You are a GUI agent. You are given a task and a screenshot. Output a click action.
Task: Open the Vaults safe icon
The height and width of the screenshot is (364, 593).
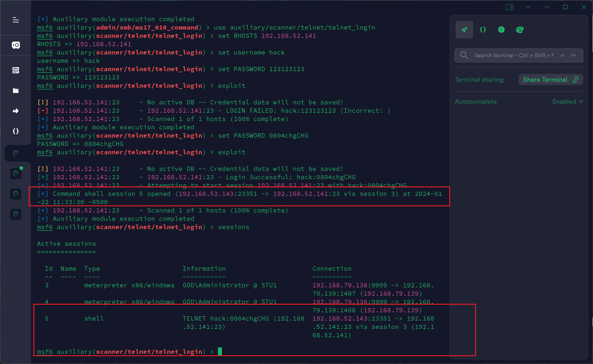[x=16, y=45]
